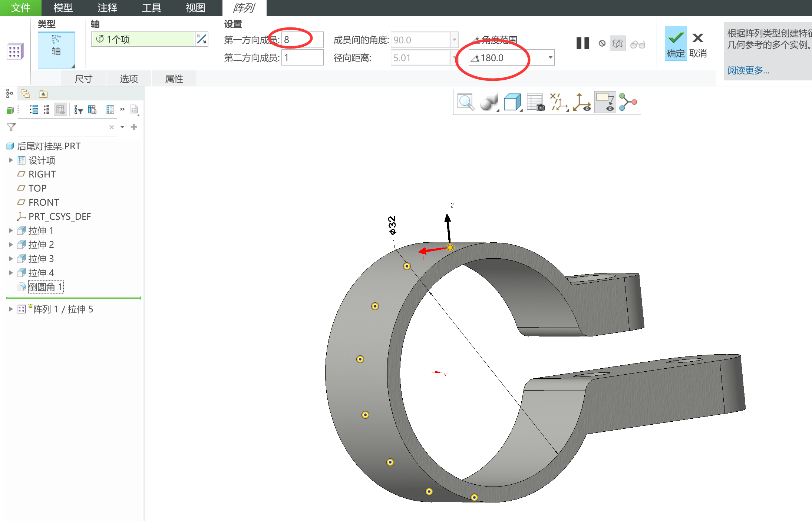Open the angle range 180.0 dropdown

pos(550,58)
